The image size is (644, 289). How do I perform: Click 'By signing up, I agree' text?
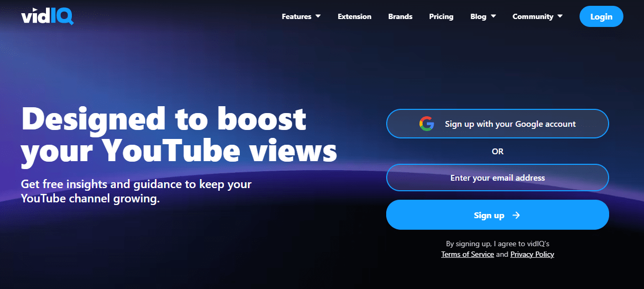498,244
